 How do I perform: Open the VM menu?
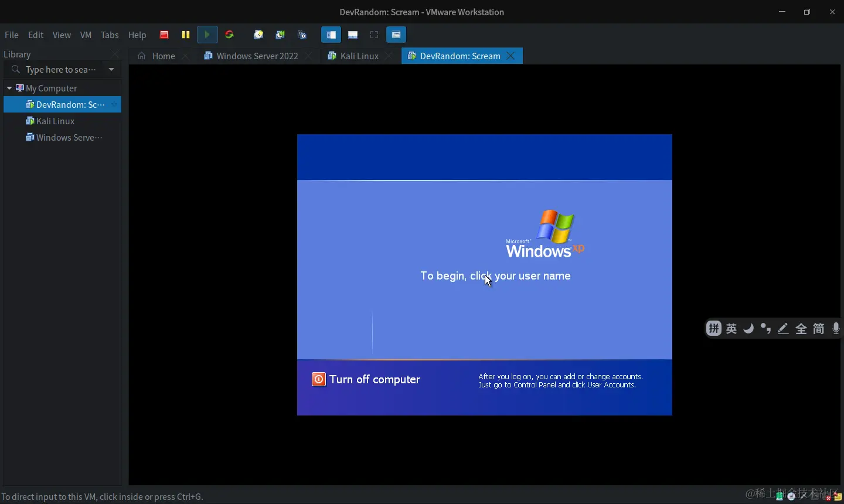coord(86,35)
